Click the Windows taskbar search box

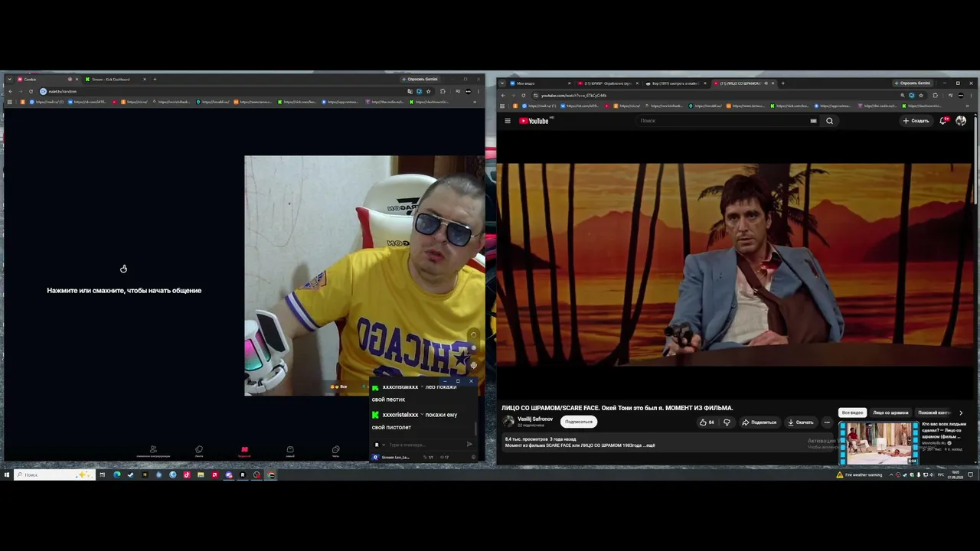(x=54, y=475)
